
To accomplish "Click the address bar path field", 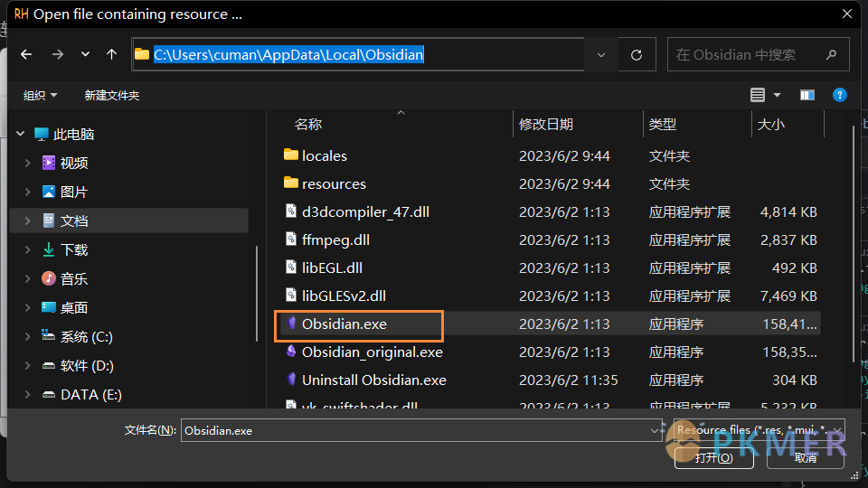I will point(358,54).
